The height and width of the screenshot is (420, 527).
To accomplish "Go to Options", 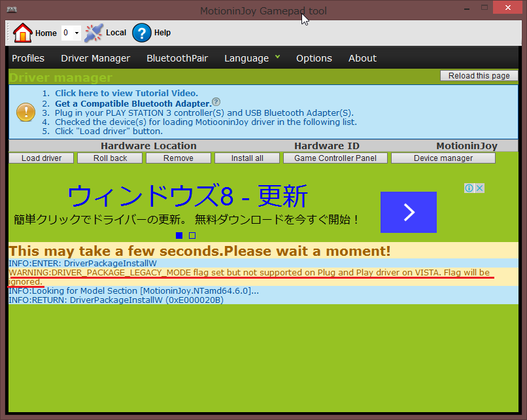I will coord(314,58).
